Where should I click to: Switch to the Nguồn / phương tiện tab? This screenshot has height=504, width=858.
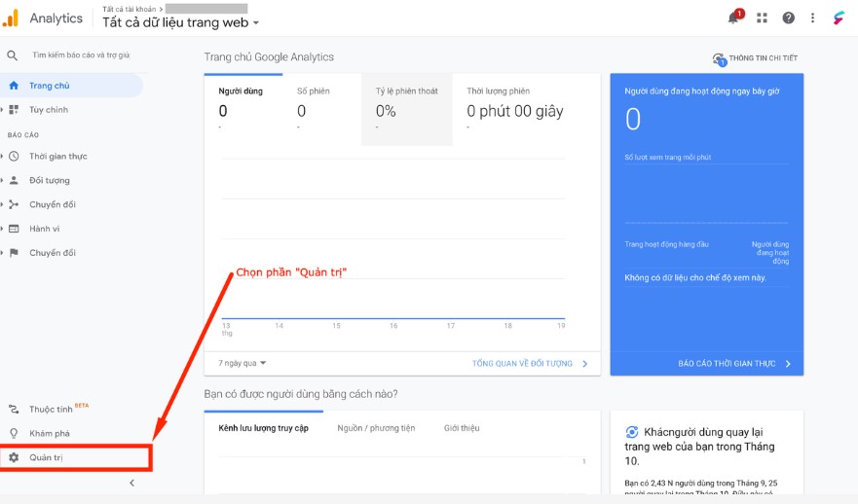pos(376,428)
